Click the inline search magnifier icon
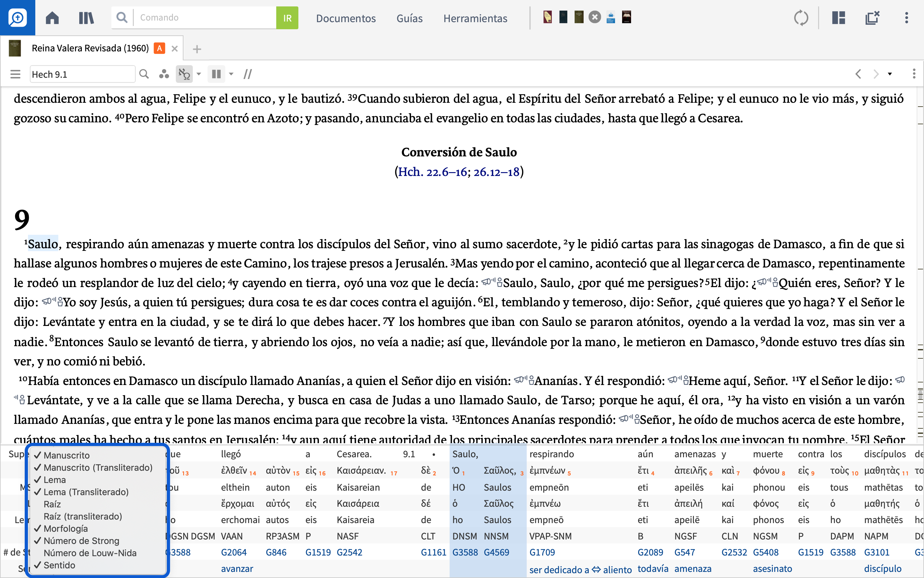 (144, 74)
